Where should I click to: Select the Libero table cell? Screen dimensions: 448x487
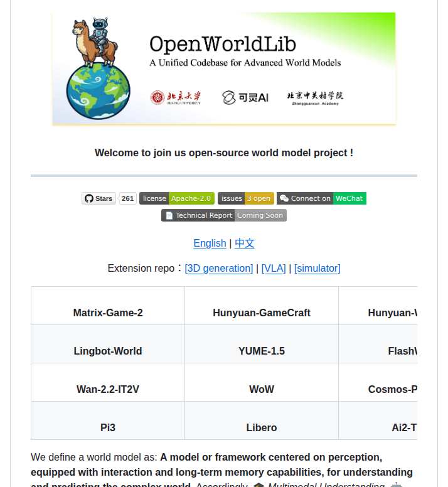[x=262, y=420]
